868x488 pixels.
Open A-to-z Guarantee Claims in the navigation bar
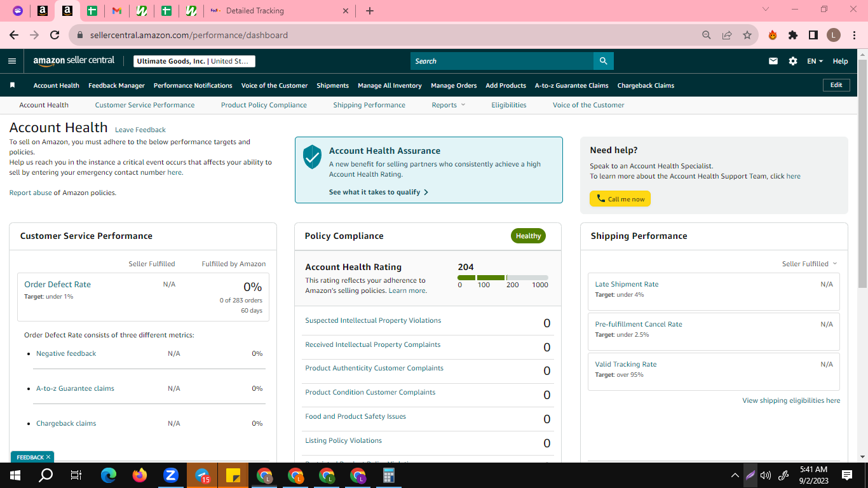[x=571, y=85]
